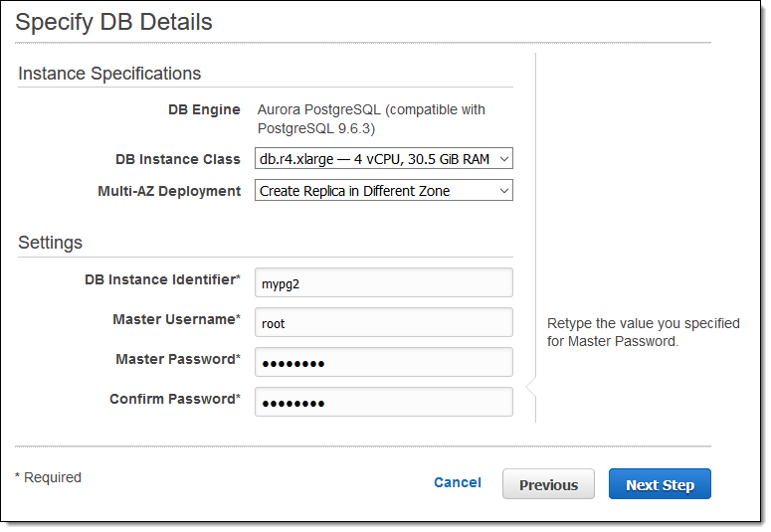Click the DB Instance Identifier field containing mypg2
Image resolution: width=771 pixels, height=532 pixels.
coord(384,282)
